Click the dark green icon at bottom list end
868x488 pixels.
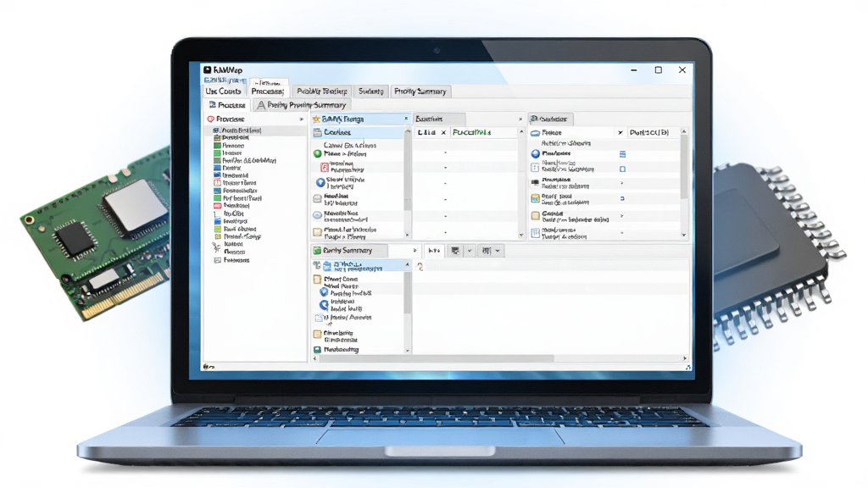pyautogui.click(x=317, y=350)
